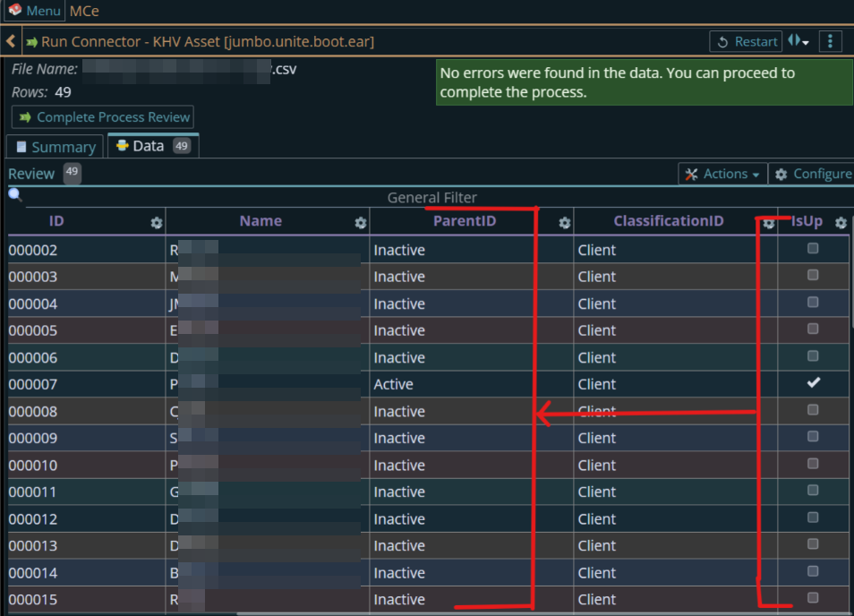Toggle IsUp checkbox for row 000011
This screenshot has height=616, width=854.
pyautogui.click(x=813, y=490)
